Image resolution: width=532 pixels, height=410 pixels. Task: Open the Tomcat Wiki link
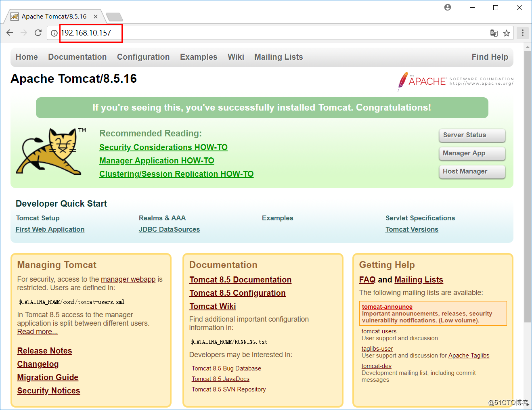click(x=213, y=306)
